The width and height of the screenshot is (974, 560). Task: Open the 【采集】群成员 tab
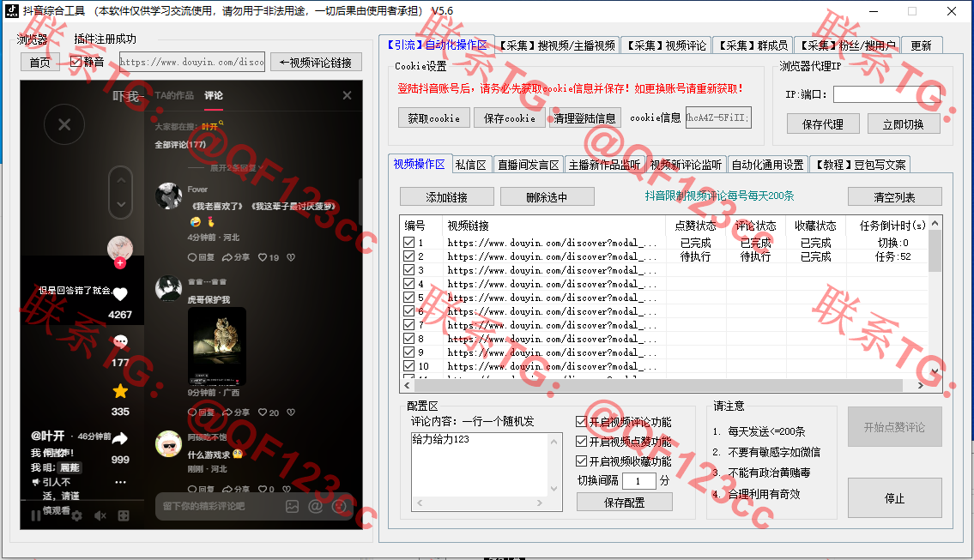coord(753,45)
